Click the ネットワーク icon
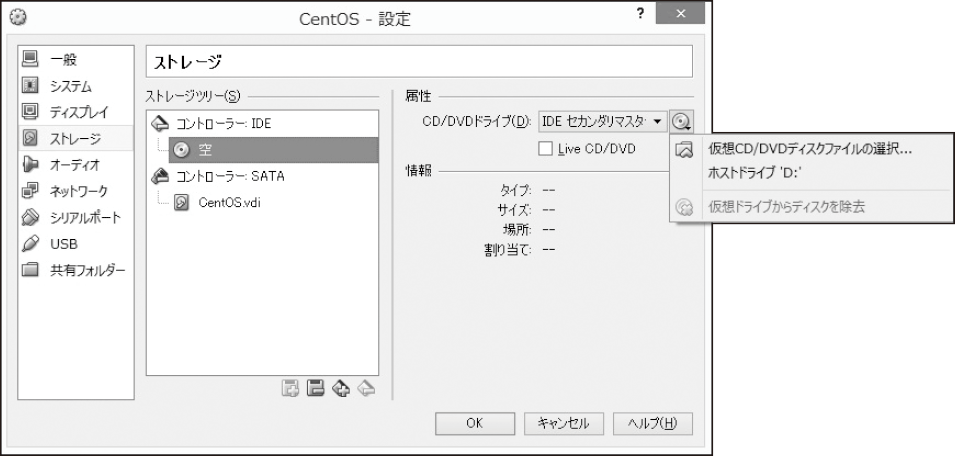Image resolution: width=960 pixels, height=456 pixels. 31,191
